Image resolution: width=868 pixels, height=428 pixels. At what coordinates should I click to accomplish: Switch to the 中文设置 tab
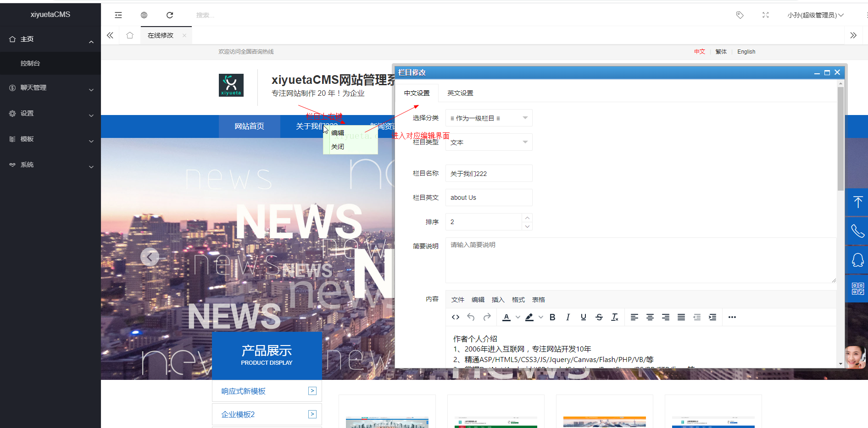[417, 93]
